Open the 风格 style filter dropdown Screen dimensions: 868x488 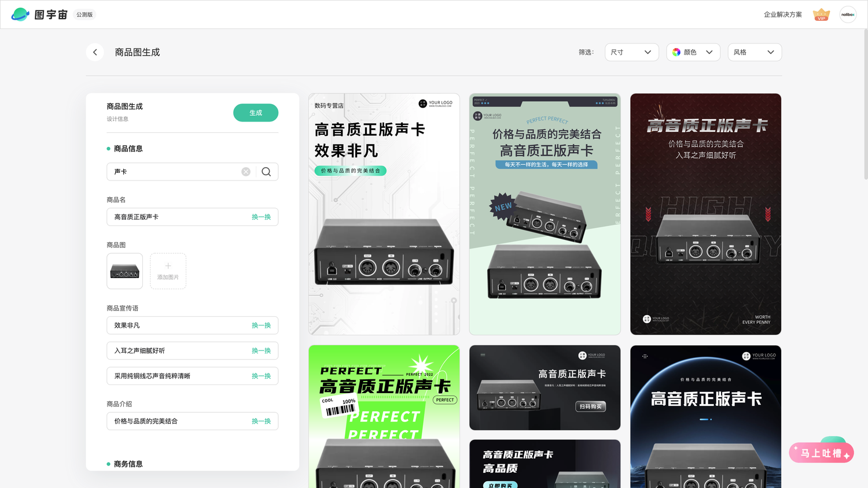tap(755, 52)
